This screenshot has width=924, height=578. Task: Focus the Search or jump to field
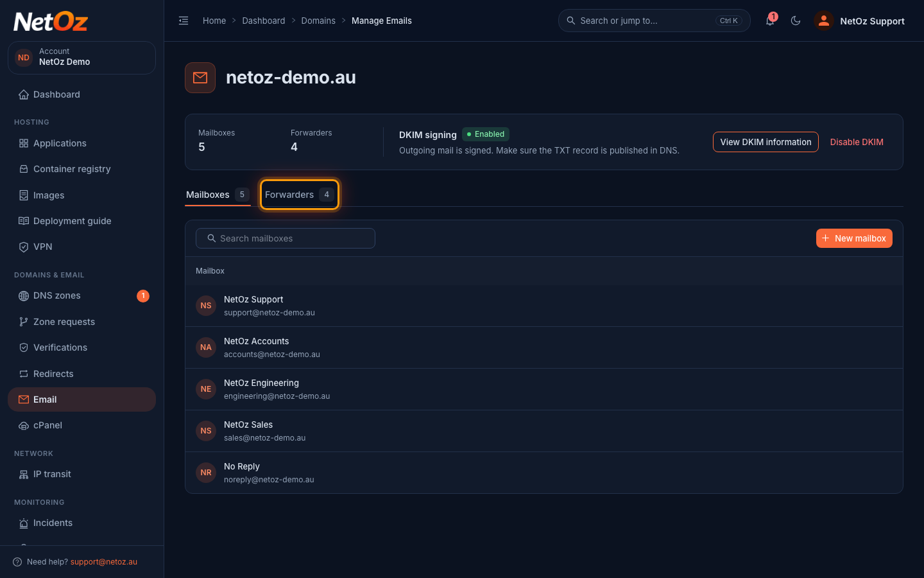coord(654,21)
